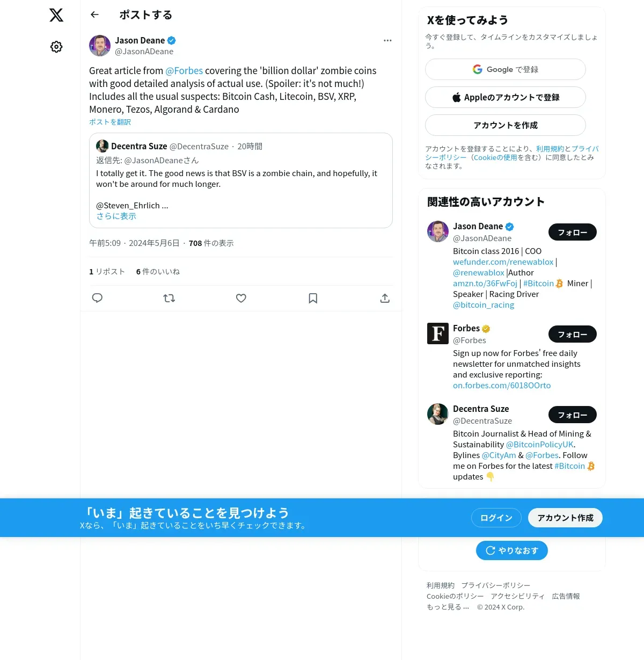Image resolution: width=644 pixels, height=660 pixels.
Task: Expand footer もっと見る menu
Action: coord(448,607)
